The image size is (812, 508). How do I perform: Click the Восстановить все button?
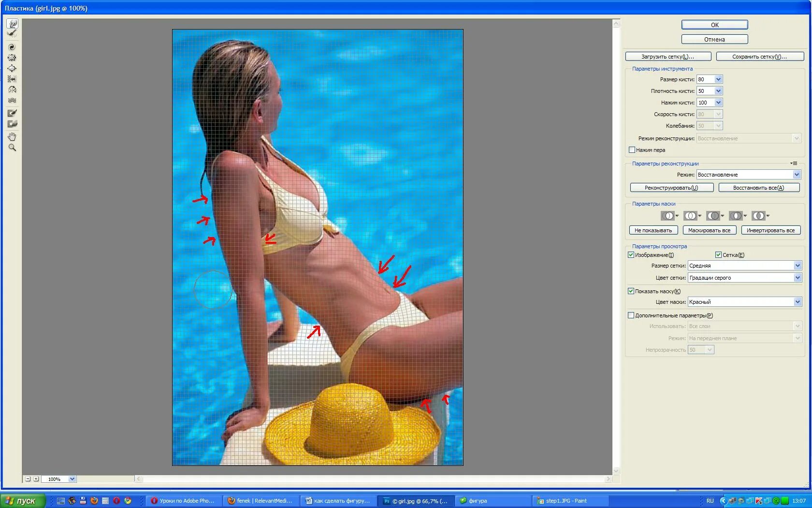tap(759, 188)
